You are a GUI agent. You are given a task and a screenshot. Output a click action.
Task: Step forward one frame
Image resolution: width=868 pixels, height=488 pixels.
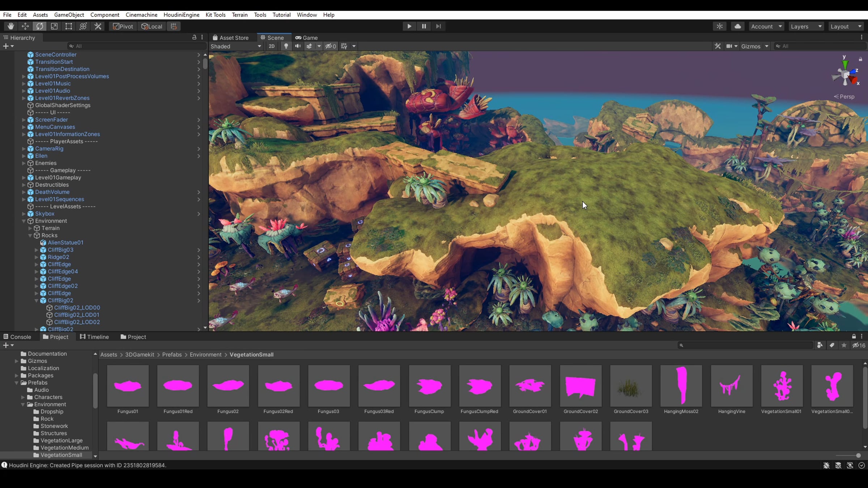pos(438,26)
